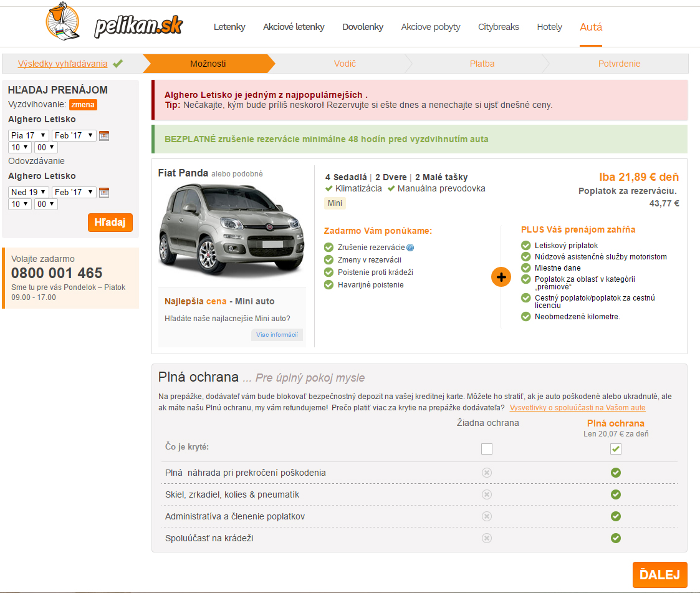Click green check beside Poistenie proti krádeži

click(328, 272)
